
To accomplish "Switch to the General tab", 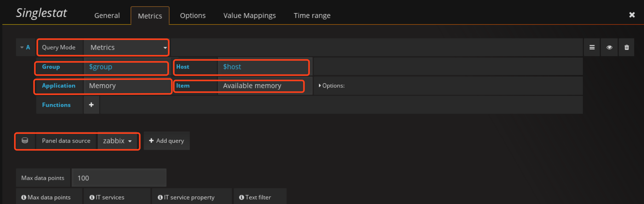I will click(x=107, y=16).
